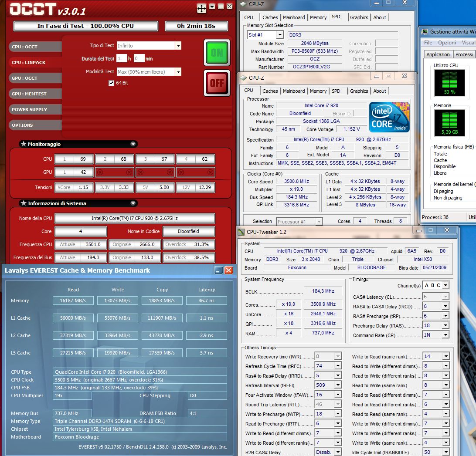Click the star icon beside Informazioni di Sistema
This screenshot has width=476, height=456.
coord(24,203)
